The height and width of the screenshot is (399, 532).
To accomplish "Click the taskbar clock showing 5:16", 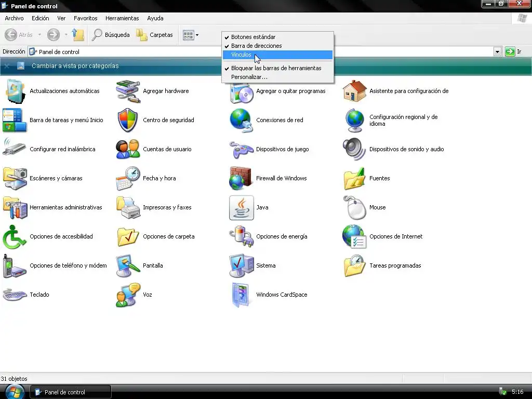I will pyautogui.click(x=517, y=392).
